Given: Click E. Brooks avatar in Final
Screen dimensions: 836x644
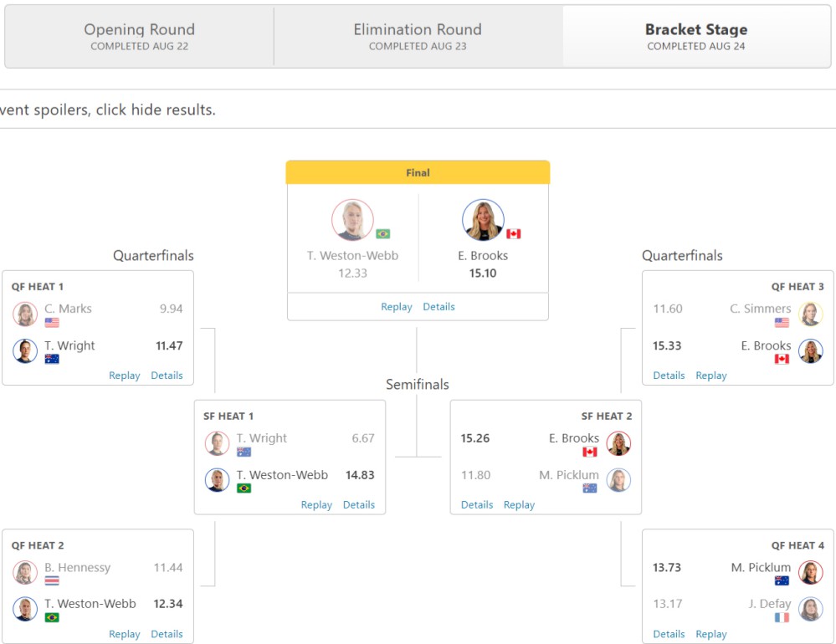Looking at the screenshot, I should [x=483, y=220].
